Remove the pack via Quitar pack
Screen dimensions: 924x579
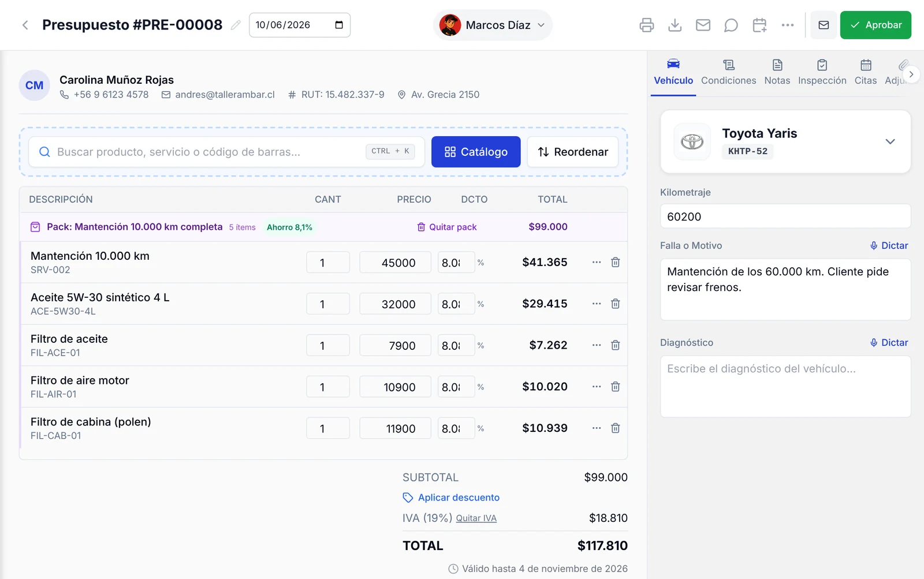click(447, 227)
